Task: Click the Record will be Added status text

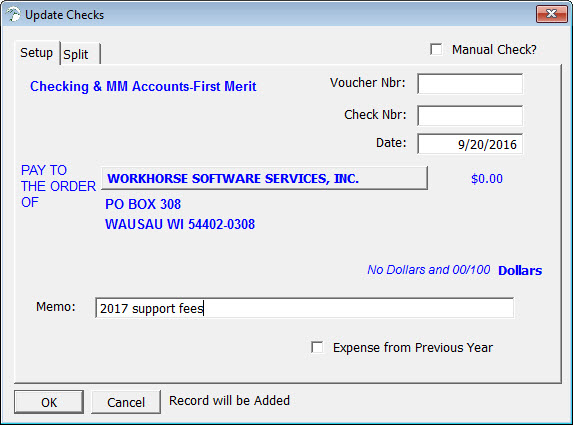Action: [229, 401]
